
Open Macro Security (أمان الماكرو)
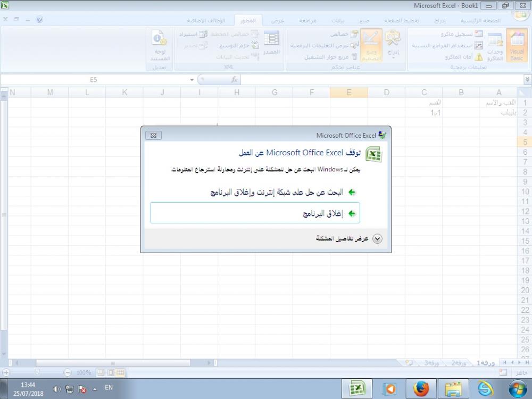point(463,57)
